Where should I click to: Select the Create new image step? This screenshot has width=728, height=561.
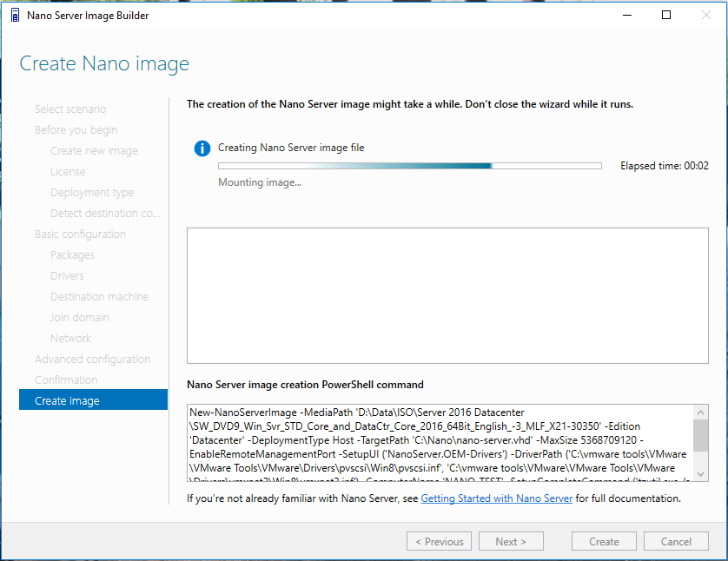tap(94, 151)
